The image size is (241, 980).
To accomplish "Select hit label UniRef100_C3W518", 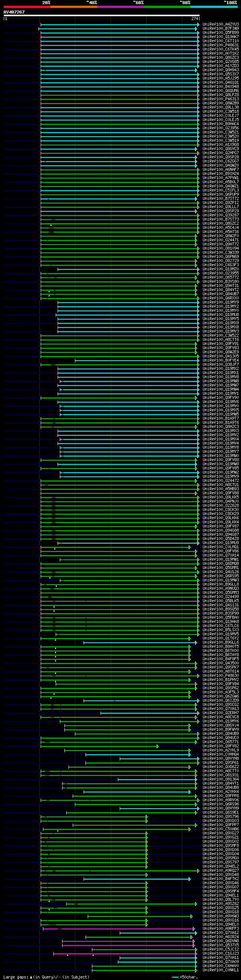I will tap(221, 112).
